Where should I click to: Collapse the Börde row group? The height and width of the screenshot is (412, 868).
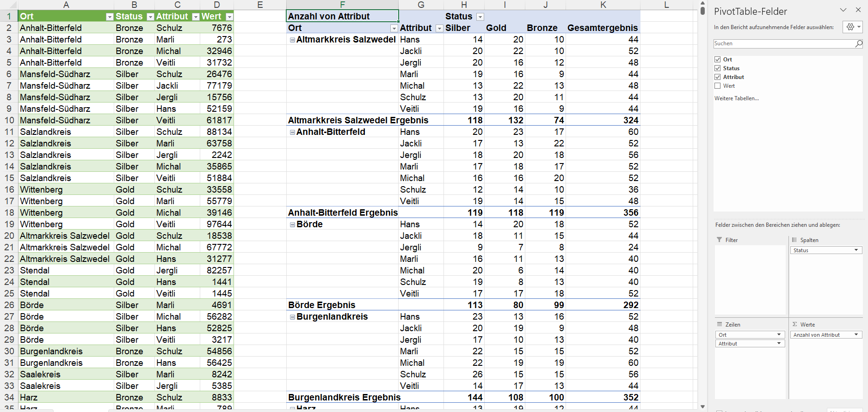pos(292,224)
